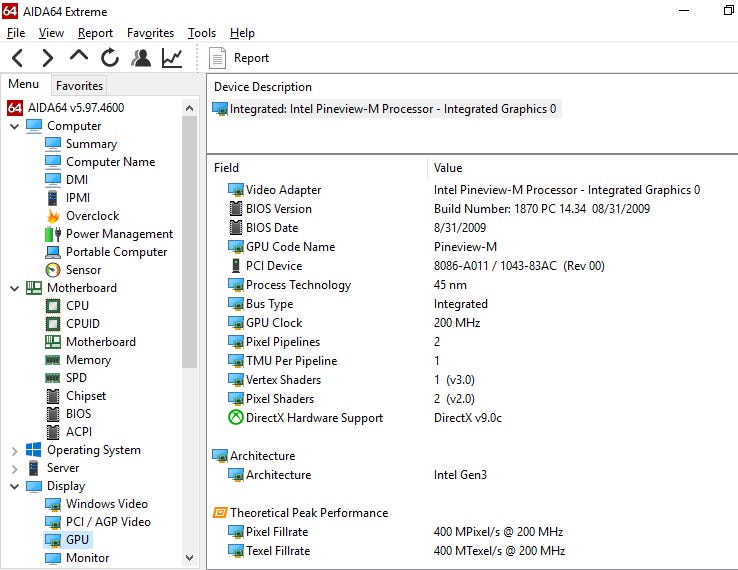Click the Back navigation arrow
The image size is (738, 570).
pos(17,58)
